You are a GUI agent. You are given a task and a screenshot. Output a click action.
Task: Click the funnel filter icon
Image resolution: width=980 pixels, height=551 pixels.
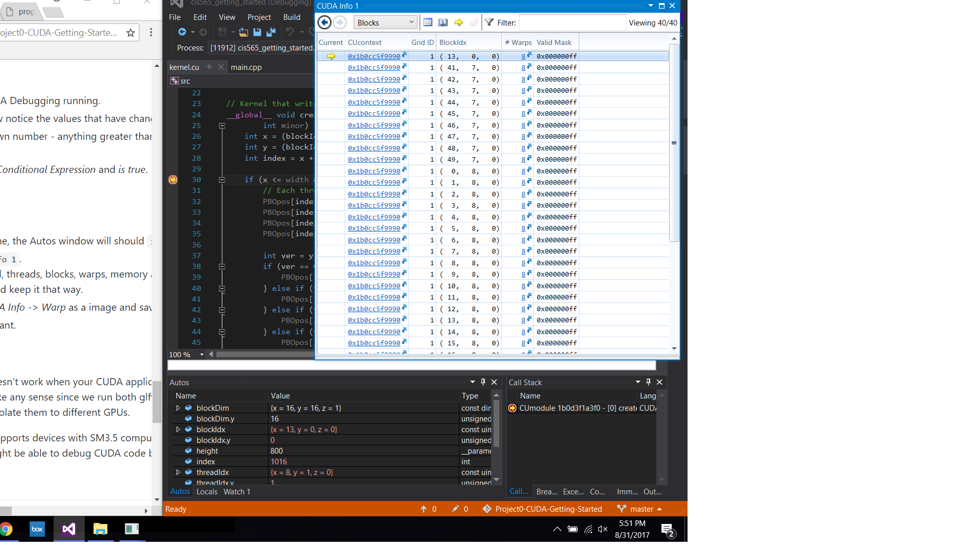tap(489, 22)
